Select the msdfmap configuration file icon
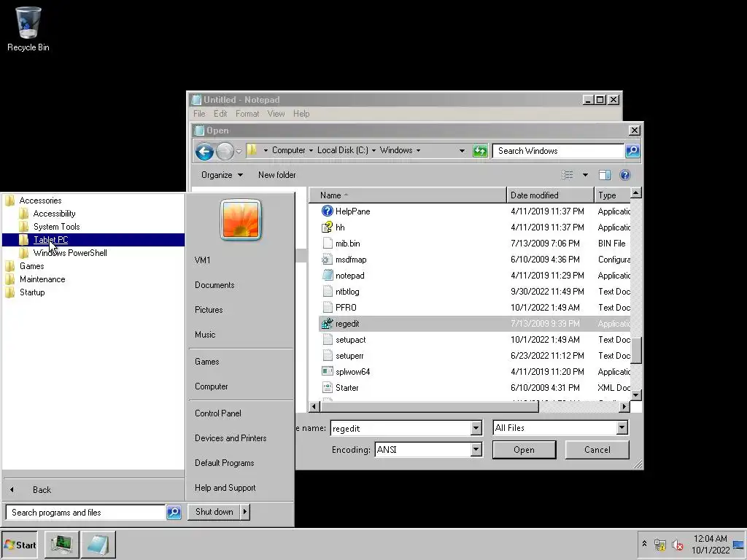Image resolution: width=747 pixels, height=560 pixels. tap(328, 260)
